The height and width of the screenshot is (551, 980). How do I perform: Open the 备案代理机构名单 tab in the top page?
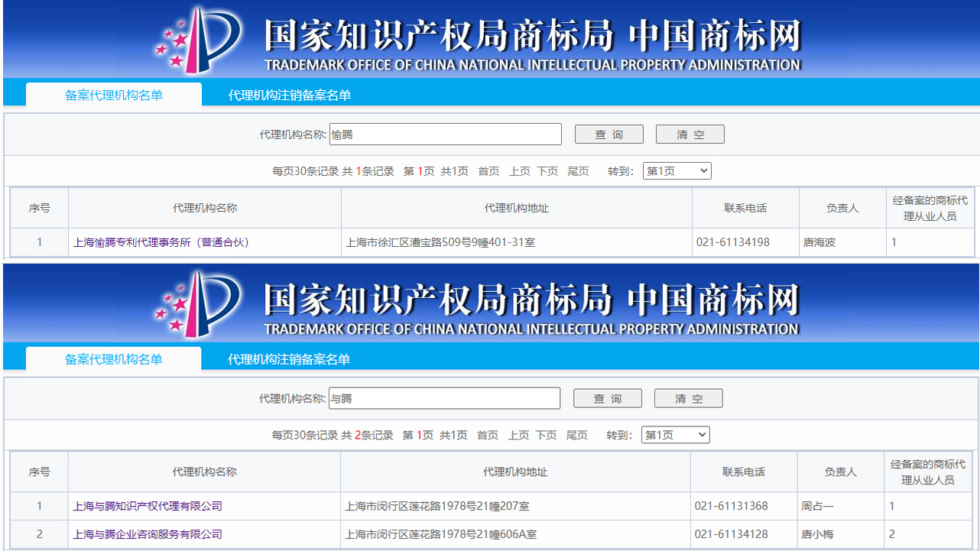tap(114, 95)
